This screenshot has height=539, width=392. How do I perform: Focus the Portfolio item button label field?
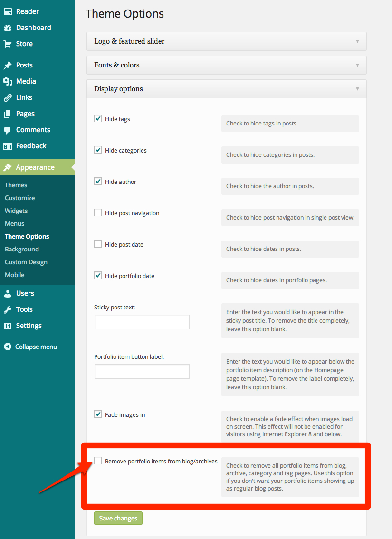coord(142,371)
